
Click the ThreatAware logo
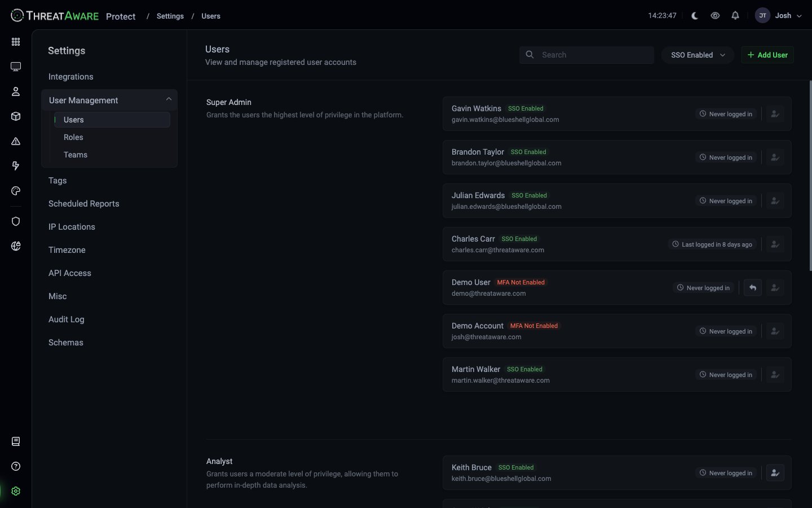pyautogui.click(x=55, y=16)
